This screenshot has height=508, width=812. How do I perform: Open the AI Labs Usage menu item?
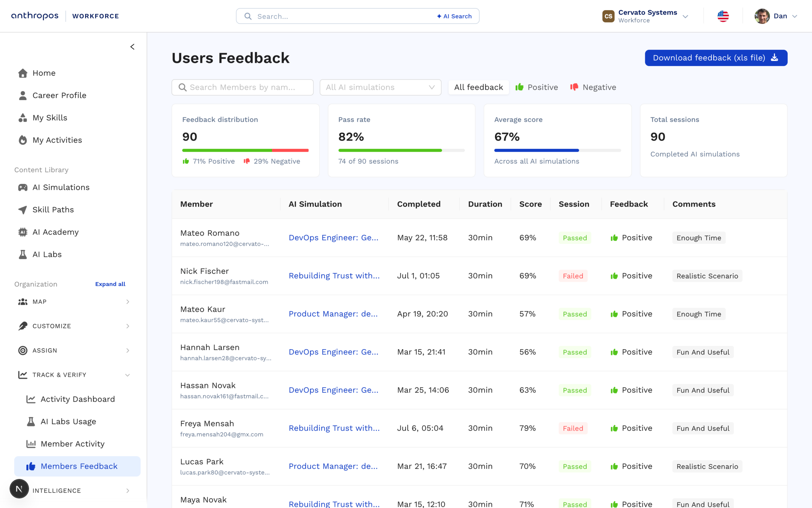[77, 421]
